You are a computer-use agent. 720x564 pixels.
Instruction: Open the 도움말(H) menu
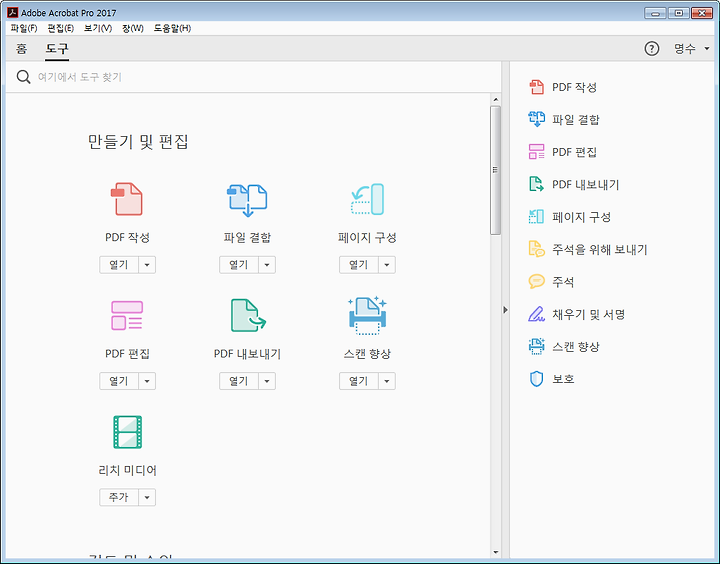click(172, 28)
